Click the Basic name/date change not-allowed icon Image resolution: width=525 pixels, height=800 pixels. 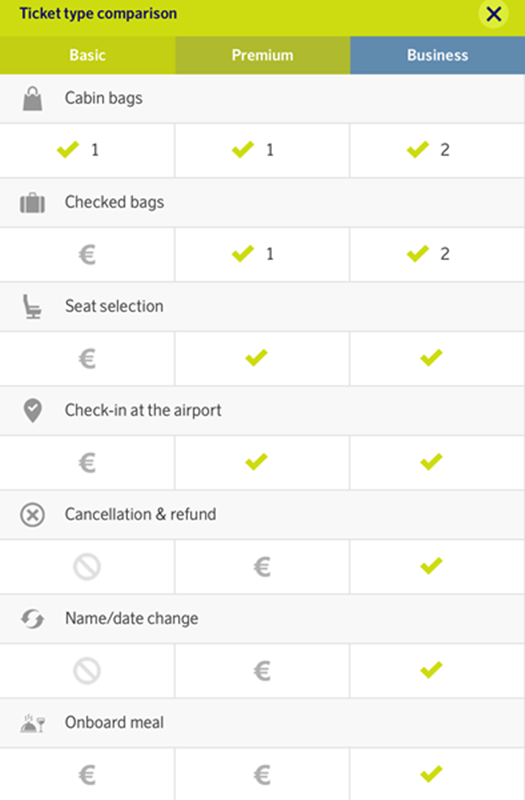[87, 671]
